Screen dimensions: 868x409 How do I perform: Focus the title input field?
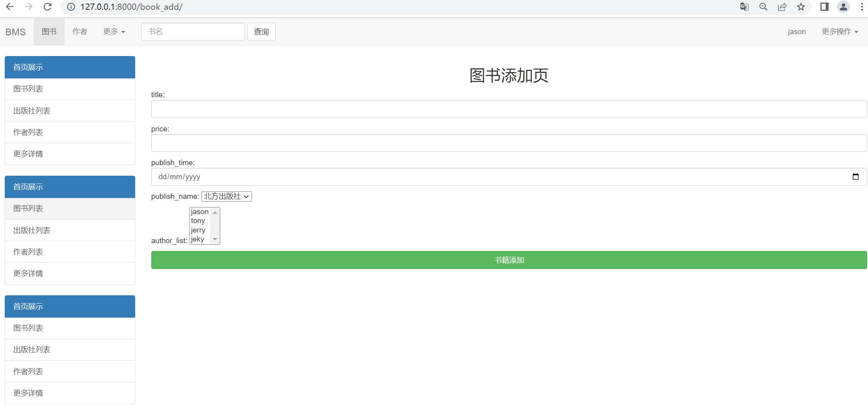point(509,109)
